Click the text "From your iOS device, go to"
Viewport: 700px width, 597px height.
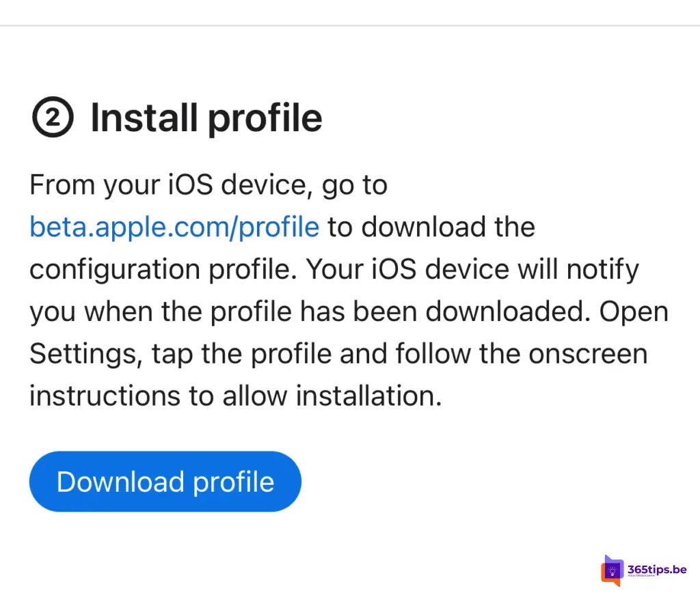(208, 184)
